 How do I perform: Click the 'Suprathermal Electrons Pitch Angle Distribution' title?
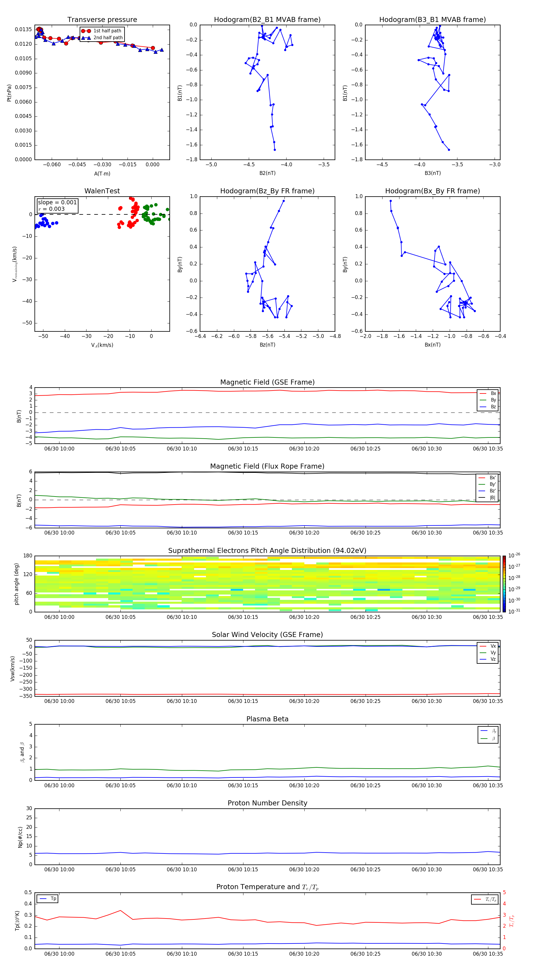pyautogui.click(x=267, y=551)
